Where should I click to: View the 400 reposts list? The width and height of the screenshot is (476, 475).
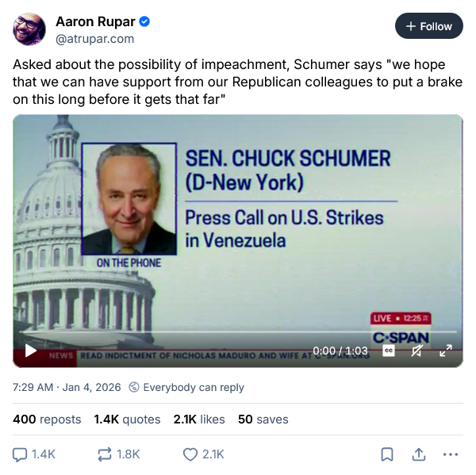click(47, 419)
